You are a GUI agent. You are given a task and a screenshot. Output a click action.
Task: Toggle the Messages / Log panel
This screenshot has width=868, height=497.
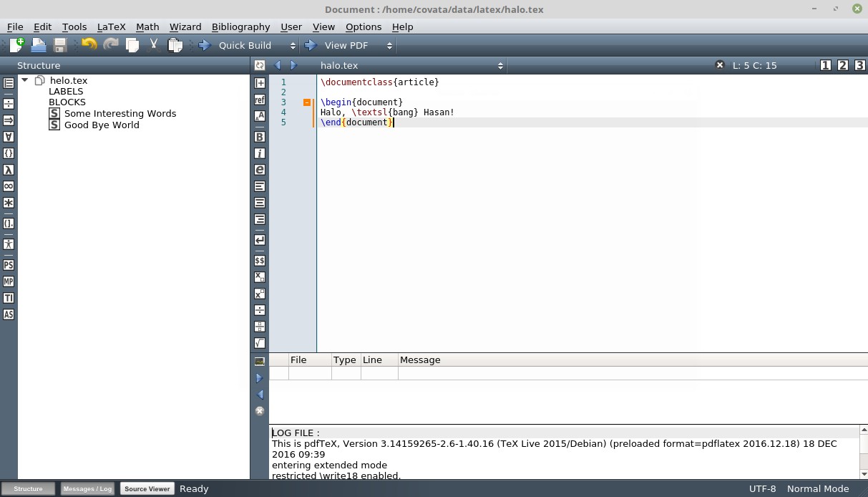[87, 489]
